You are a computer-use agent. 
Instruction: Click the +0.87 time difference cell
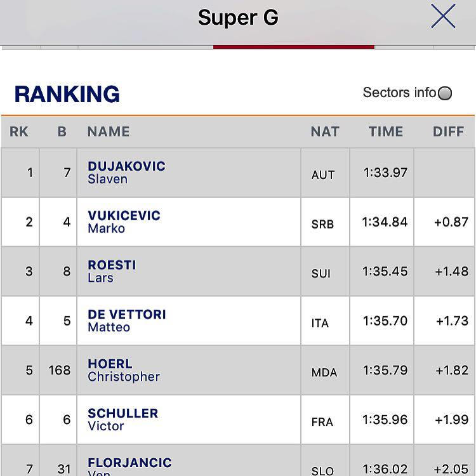point(451,222)
